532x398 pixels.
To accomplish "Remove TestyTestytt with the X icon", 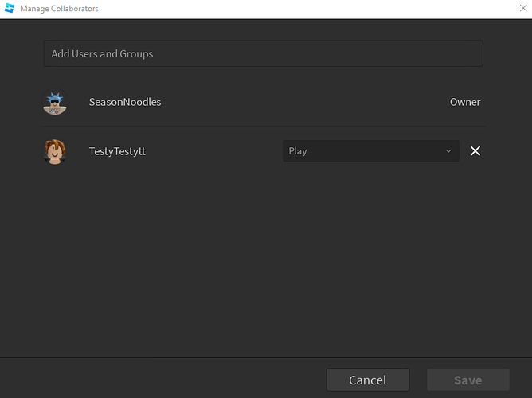I will [x=475, y=151].
